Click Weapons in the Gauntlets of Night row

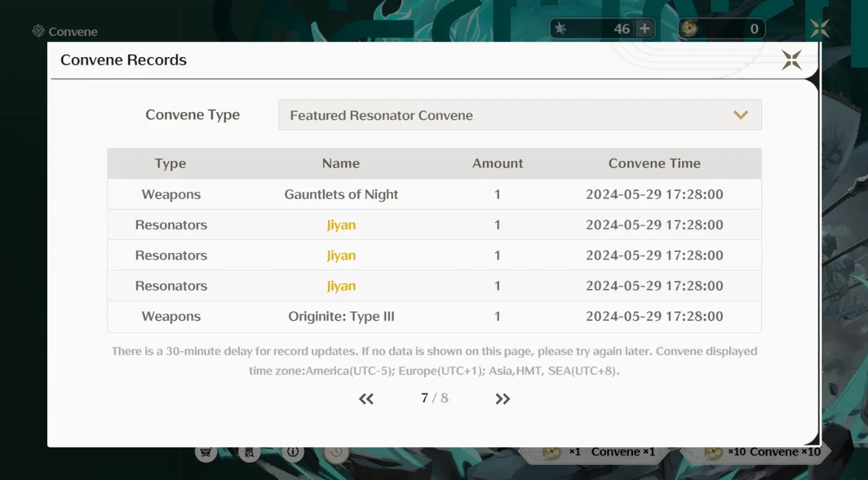171,194
